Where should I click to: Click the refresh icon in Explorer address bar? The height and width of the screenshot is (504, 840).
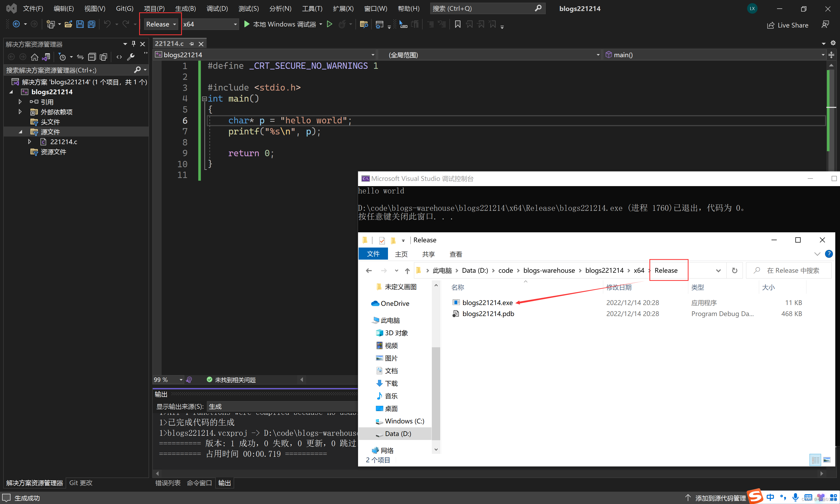pos(734,271)
